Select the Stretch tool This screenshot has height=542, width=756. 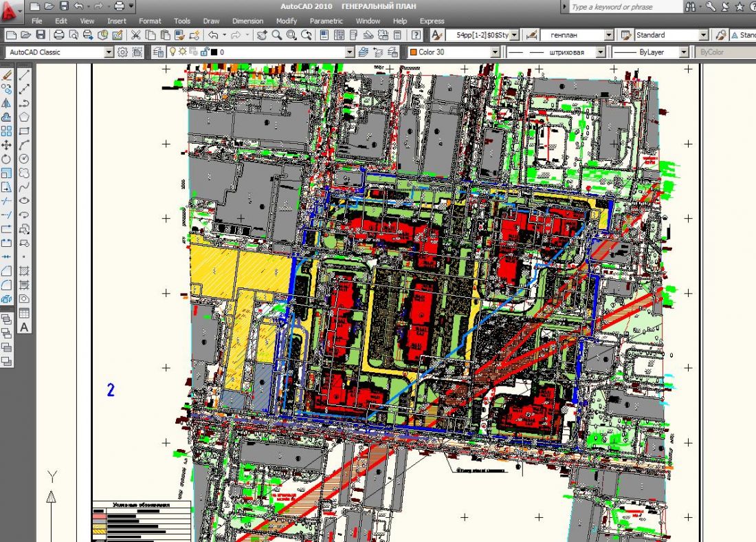(x=7, y=187)
